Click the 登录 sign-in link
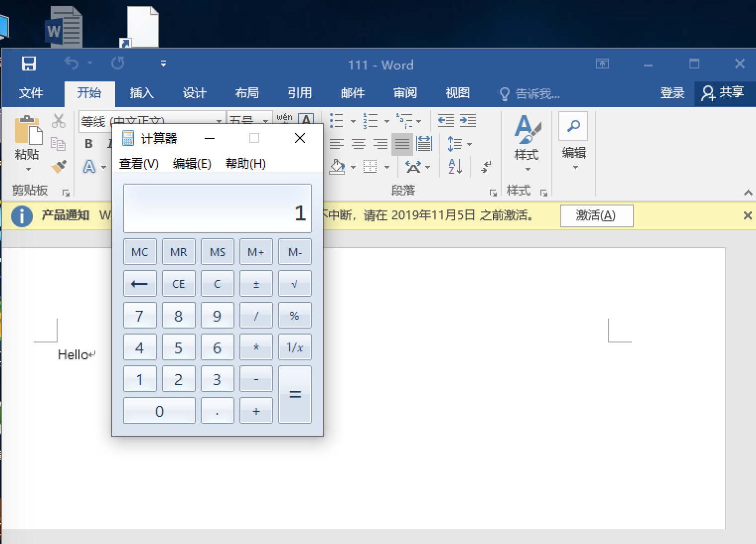Screen dimensions: 756x544 click(x=672, y=93)
